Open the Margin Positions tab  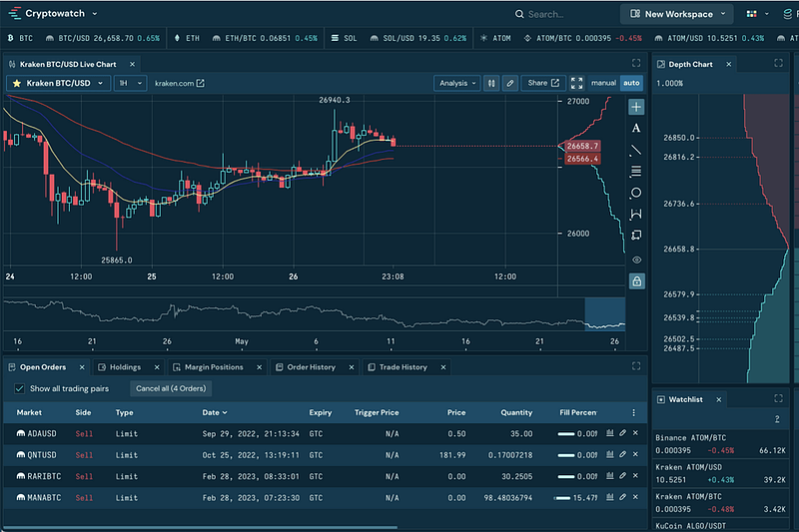(213, 367)
